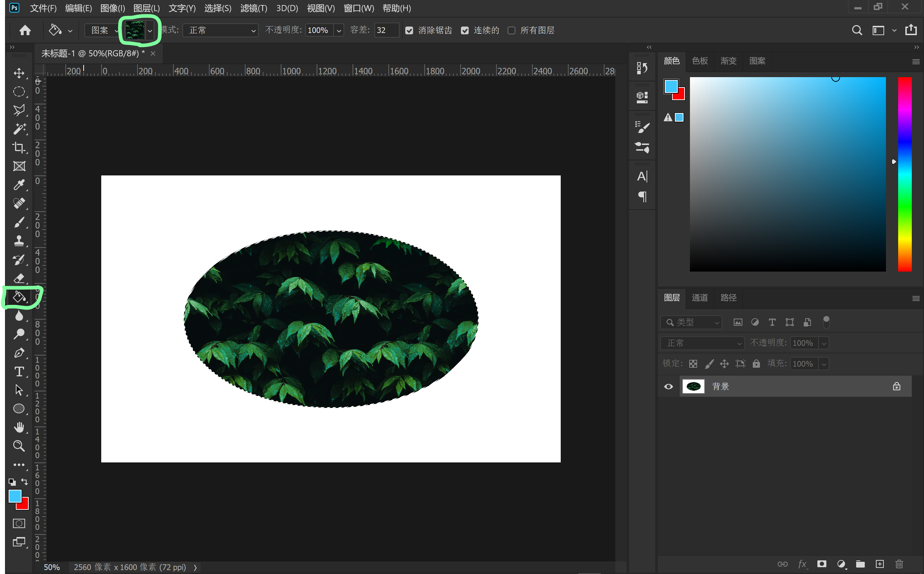The image size is (924, 574).
Task: Toggle the layer filter on/off switch
Action: [x=826, y=322]
